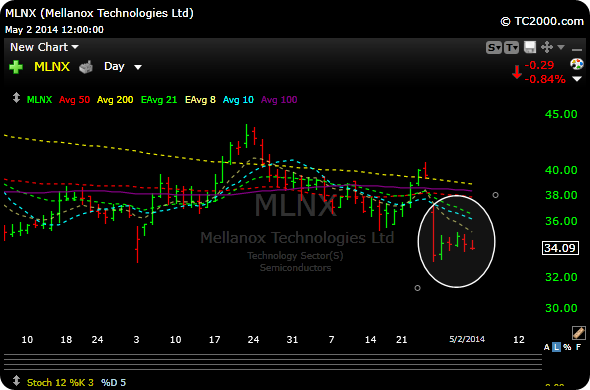The image size is (590, 390).
Task: Open the S dropdown button in toolbar
Action: pos(494,47)
